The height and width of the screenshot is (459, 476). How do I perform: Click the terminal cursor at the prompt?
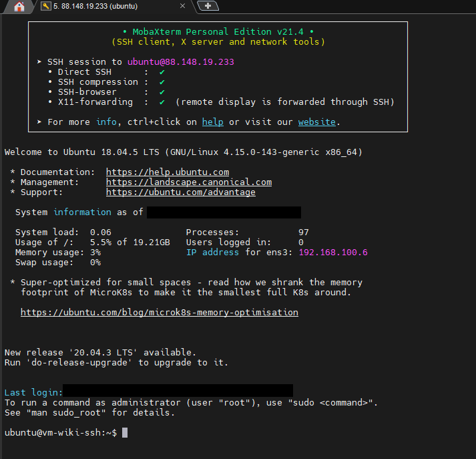coord(125,433)
